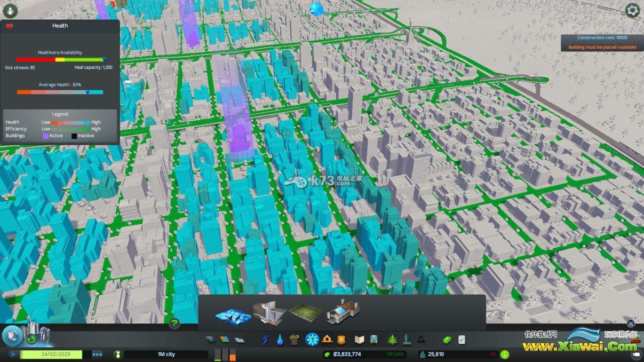Click the bulldozer tool icon
644x362 pixels.
pos(635,340)
